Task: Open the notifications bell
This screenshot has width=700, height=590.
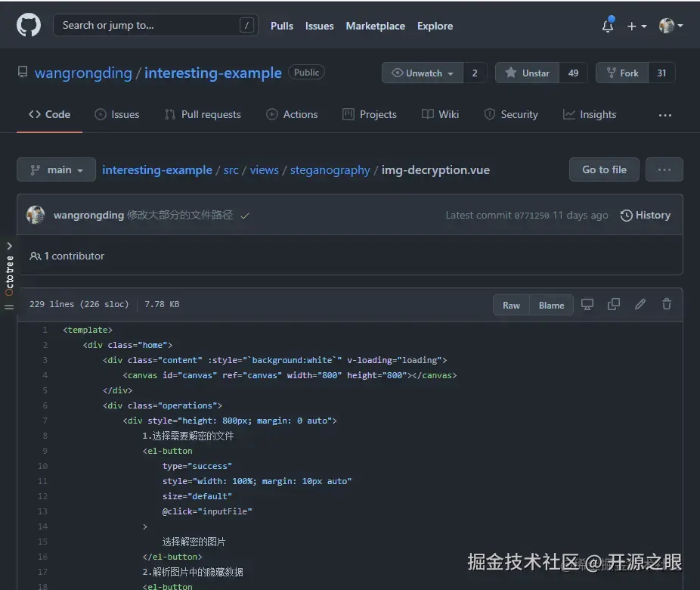Action: pos(608,26)
